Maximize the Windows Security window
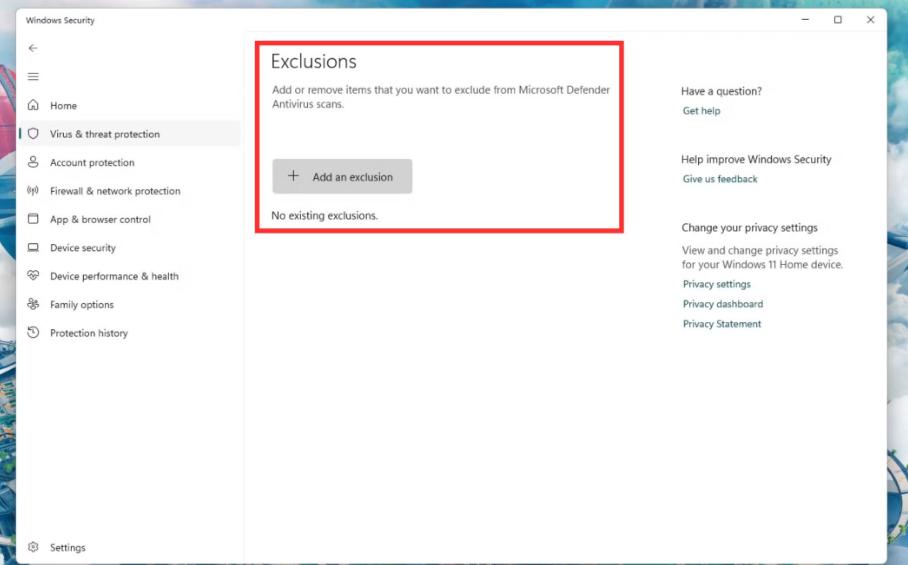 (837, 20)
